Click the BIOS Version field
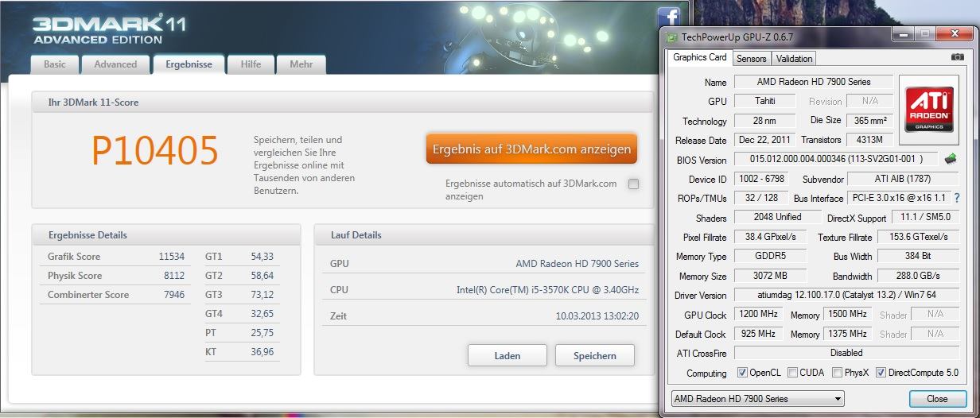This screenshot has height=418, width=980. coord(836,159)
